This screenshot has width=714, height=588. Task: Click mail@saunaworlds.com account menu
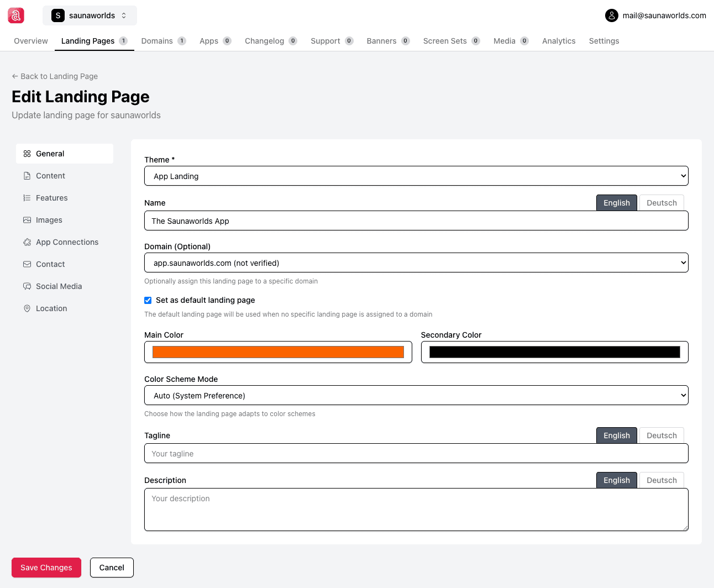coord(655,15)
